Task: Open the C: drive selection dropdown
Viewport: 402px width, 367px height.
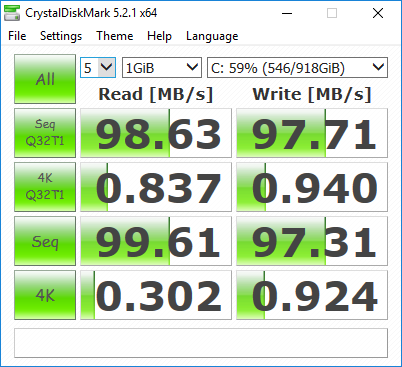Action: (x=297, y=68)
